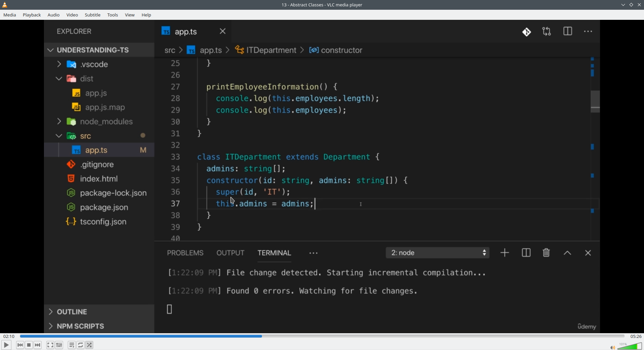Image resolution: width=644 pixels, height=350 pixels.
Task: Toggle the total time 05:26 display
Action: pyautogui.click(x=636, y=336)
